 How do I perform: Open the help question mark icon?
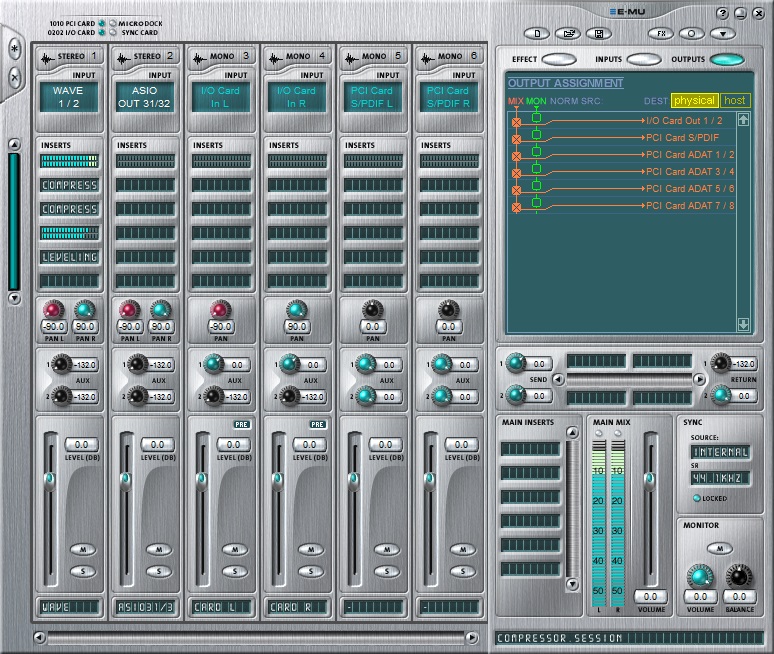722,13
